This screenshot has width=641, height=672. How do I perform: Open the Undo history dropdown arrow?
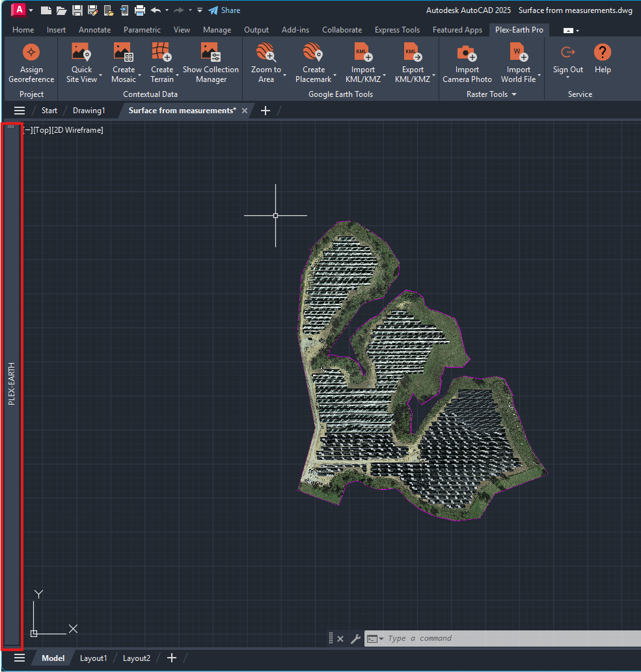[167, 10]
